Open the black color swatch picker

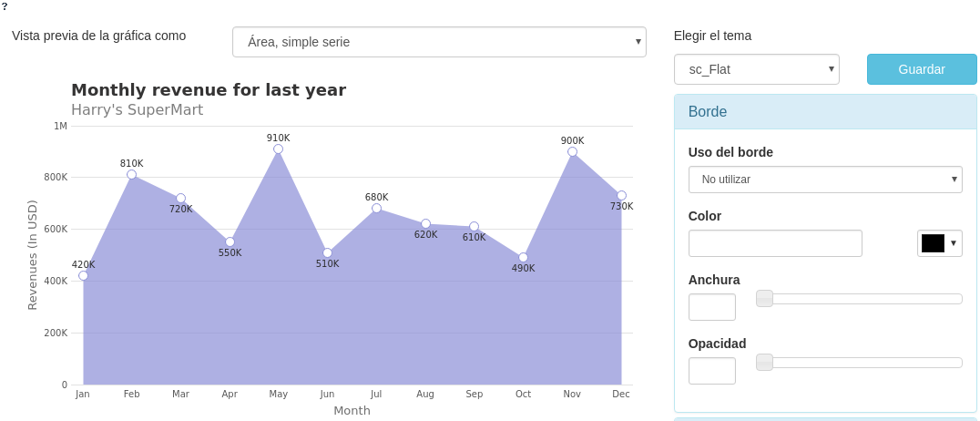939,243
